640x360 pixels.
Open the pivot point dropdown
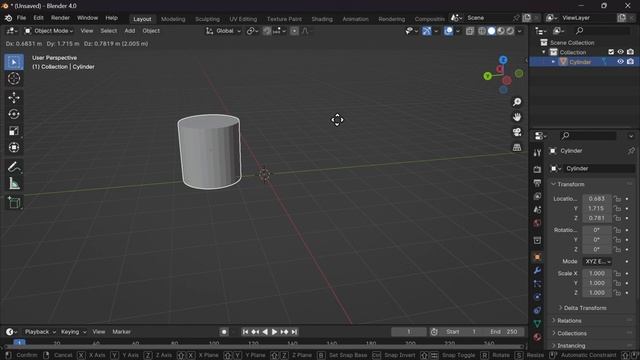[253, 31]
